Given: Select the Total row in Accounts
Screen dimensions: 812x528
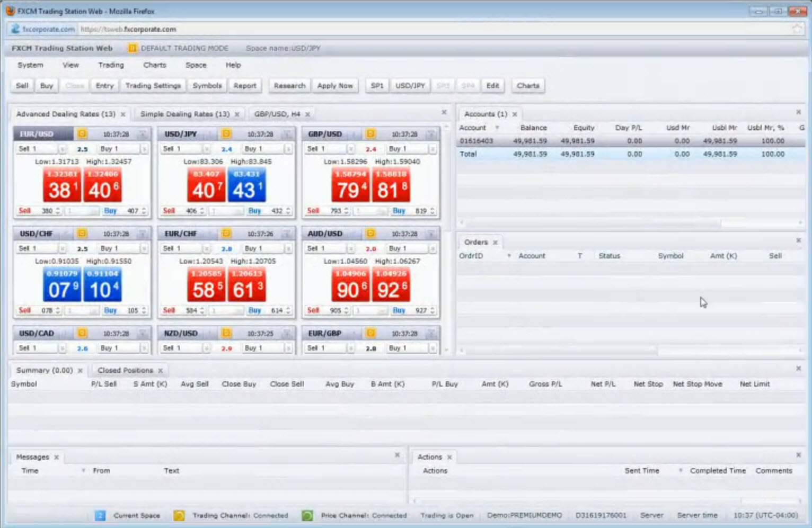Looking at the screenshot, I should 630,154.
